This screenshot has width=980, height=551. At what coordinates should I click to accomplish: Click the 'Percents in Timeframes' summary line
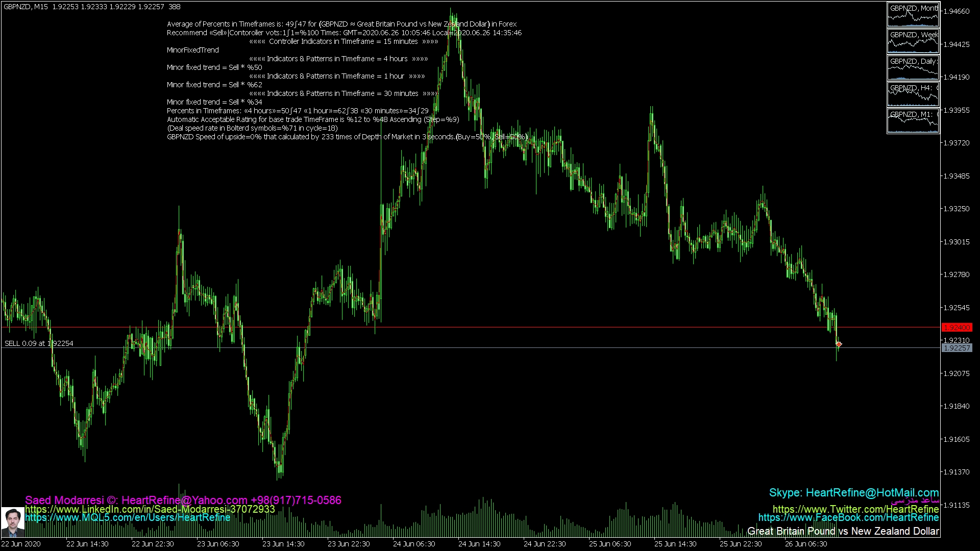pos(298,111)
